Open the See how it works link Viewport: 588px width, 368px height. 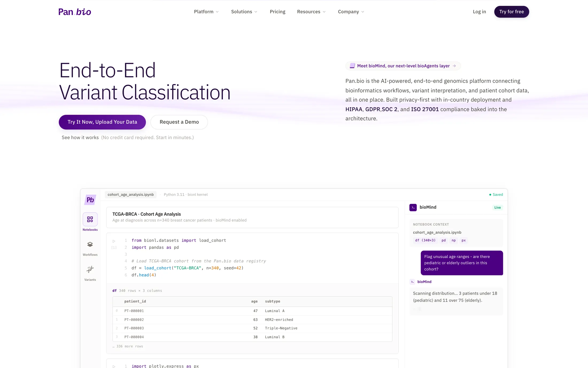(x=80, y=138)
